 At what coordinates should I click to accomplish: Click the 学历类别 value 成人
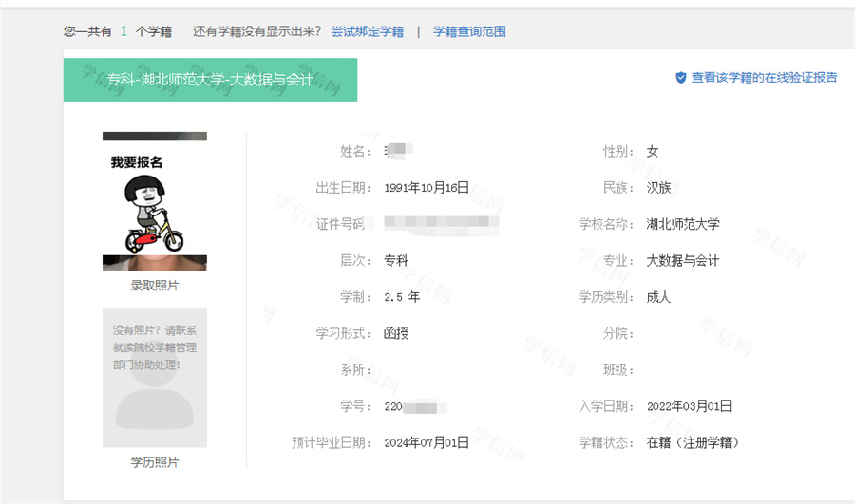658,297
